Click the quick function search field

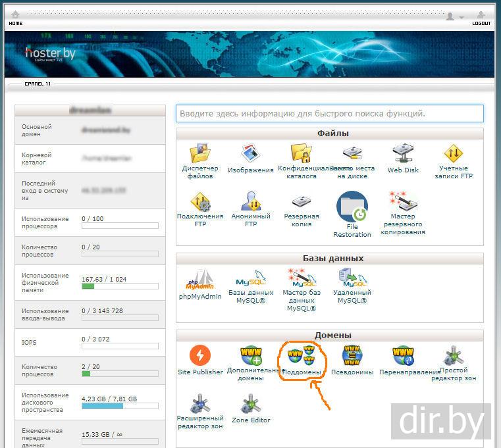click(329, 113)
